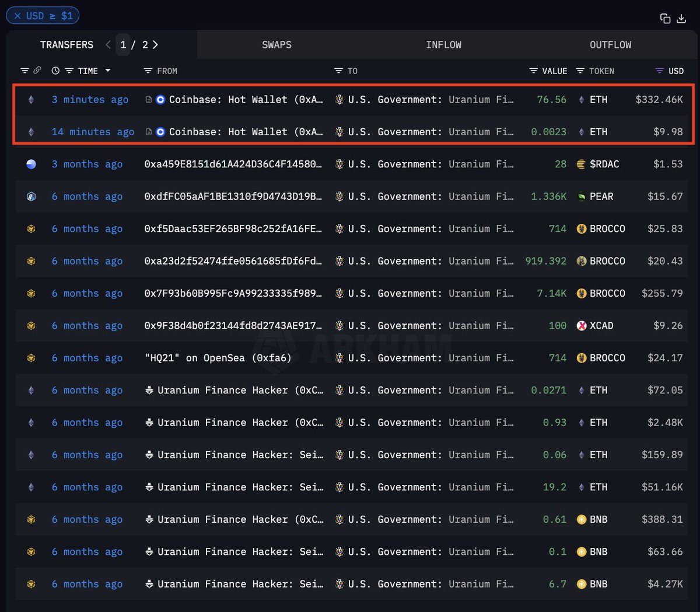Expand the TIME dropdown caret
The image size is (700, 612).
[108, 71]
